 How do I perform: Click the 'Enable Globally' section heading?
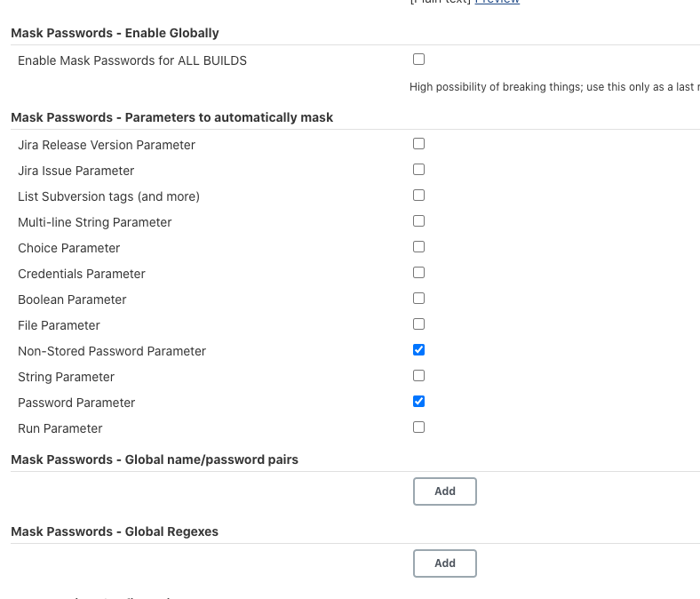pos(115,33)
